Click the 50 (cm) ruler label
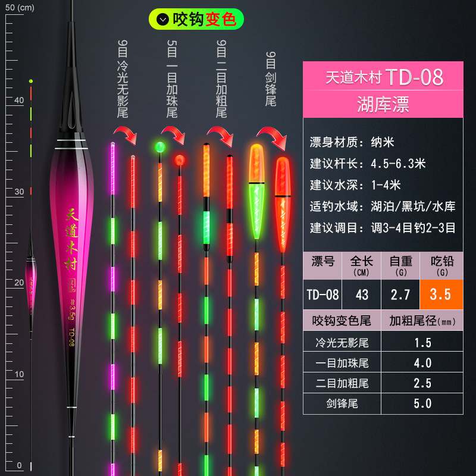476x476 pixels. click(x=20, y=7)
